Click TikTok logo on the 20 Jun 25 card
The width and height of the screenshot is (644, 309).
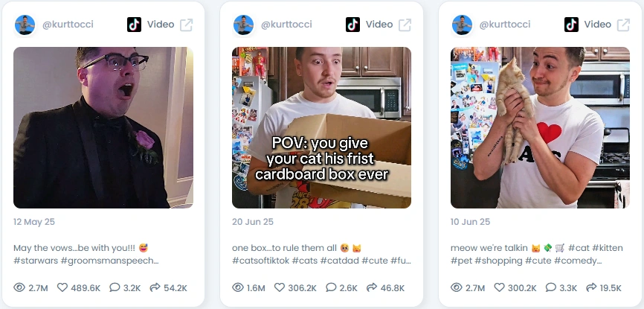coord(352,25)
